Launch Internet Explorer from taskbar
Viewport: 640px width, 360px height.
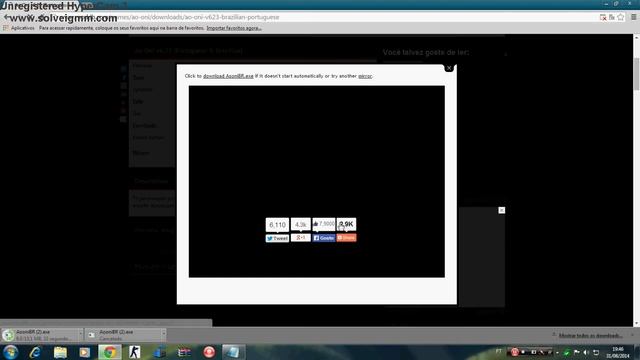tap(36, 352)
